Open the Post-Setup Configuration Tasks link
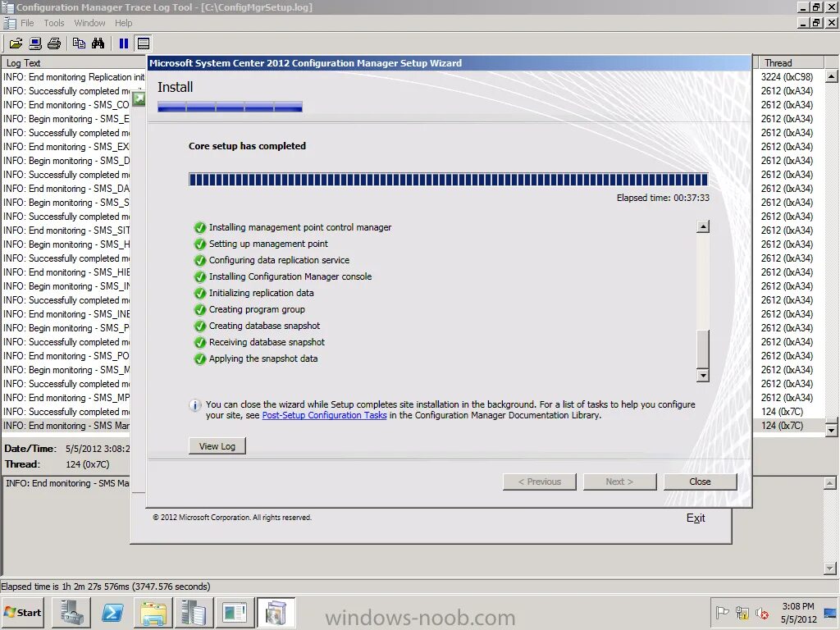 pyautogui.click(x=324, y=415)
